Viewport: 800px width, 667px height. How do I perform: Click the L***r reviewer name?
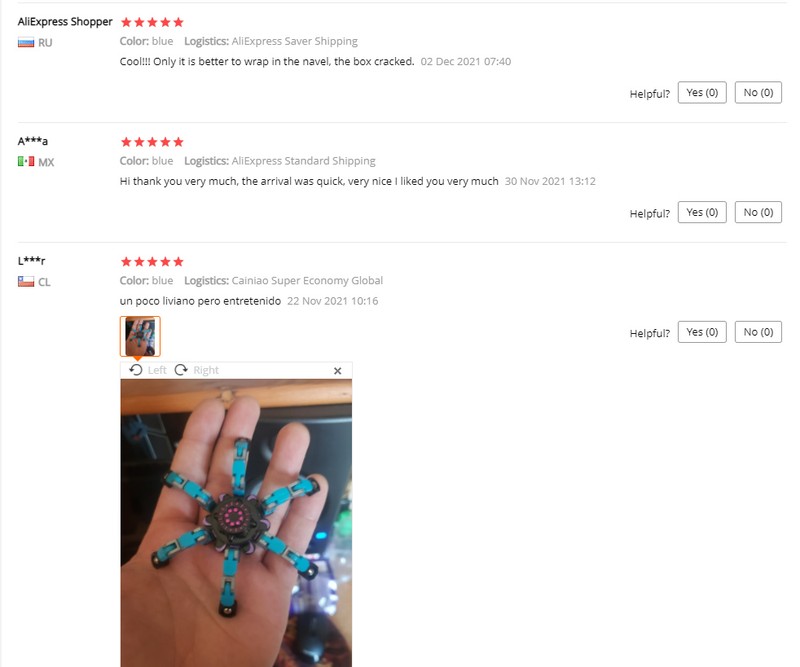point(32,261)
